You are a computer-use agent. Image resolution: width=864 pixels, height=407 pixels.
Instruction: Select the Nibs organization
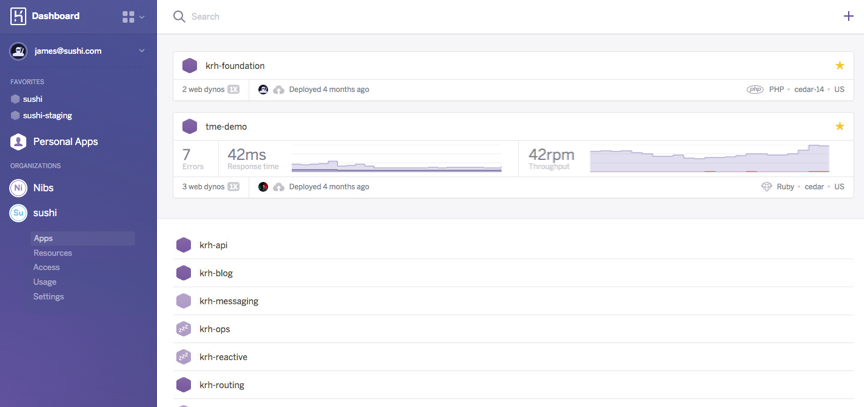tap(44, 188)
